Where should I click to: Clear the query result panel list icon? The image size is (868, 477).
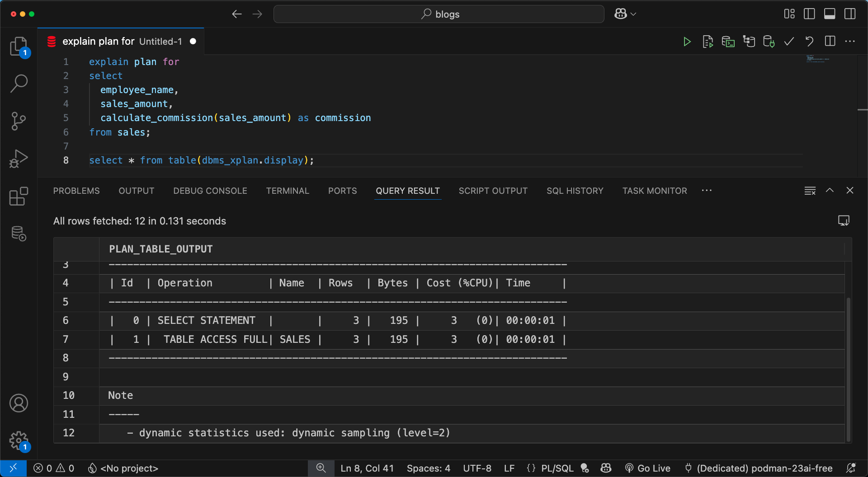810,191
